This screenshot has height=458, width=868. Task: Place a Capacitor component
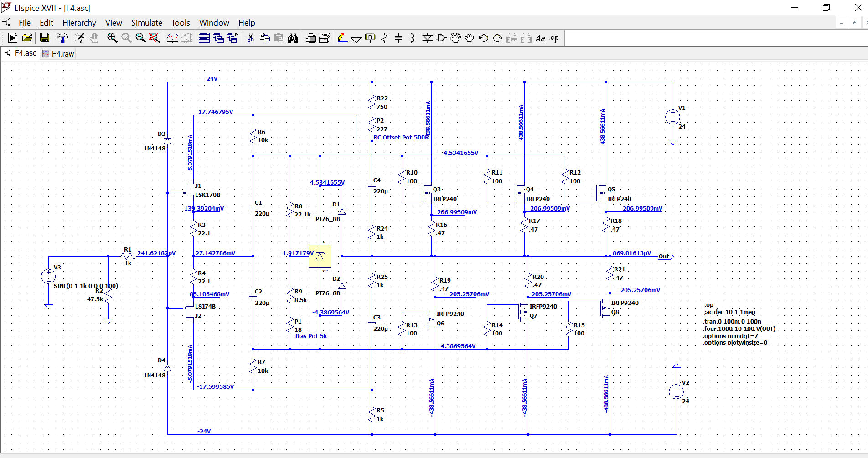pyautogui.click(x=398, y=38)
